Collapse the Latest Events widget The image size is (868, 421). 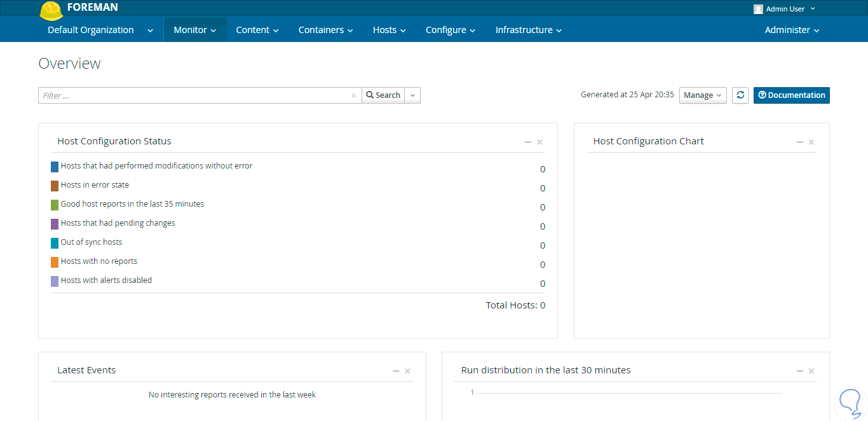(x=396, y=371)
